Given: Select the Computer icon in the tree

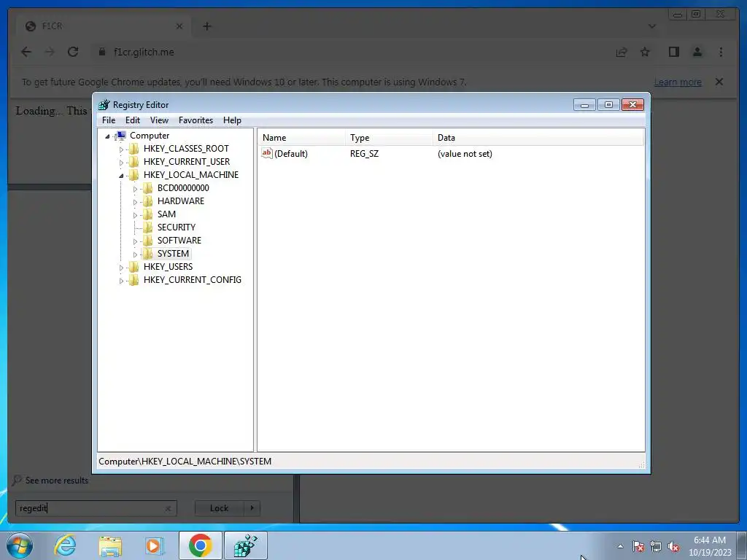Looking at the screenshot, I should click(121, 136).
